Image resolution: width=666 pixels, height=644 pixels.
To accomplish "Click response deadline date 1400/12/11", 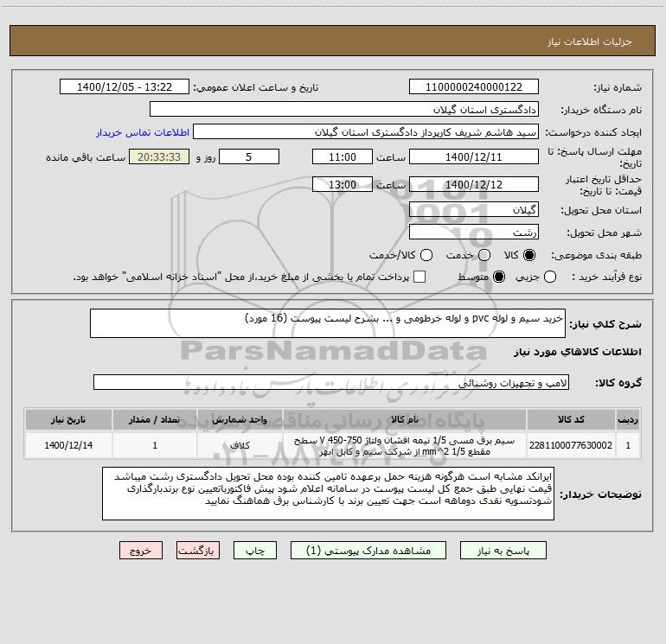I will coord(474,156).
